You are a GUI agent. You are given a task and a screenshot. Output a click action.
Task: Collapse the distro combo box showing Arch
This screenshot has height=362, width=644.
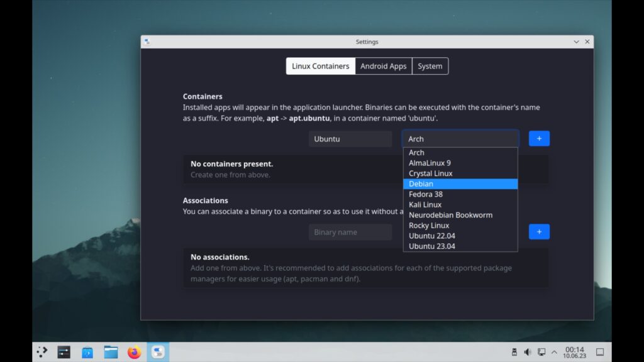[x=460, y=139]
